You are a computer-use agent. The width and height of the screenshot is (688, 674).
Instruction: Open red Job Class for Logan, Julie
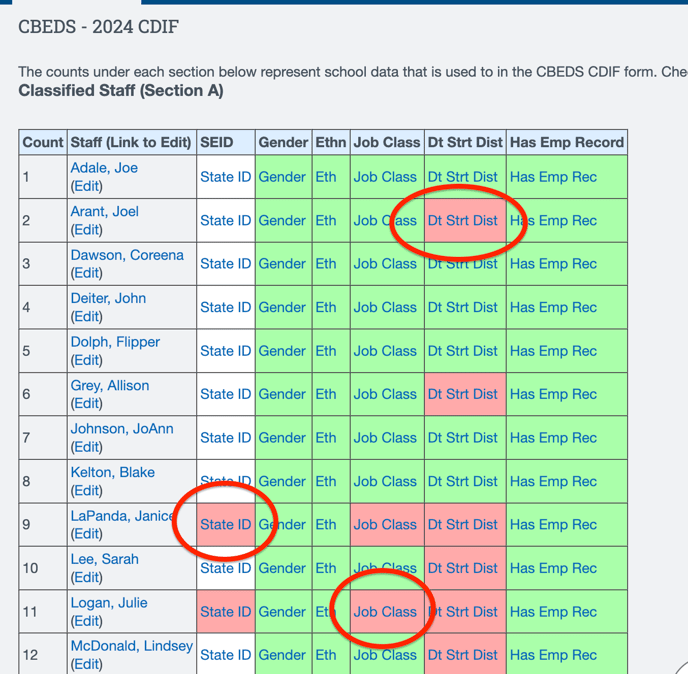tap(385, 612)
